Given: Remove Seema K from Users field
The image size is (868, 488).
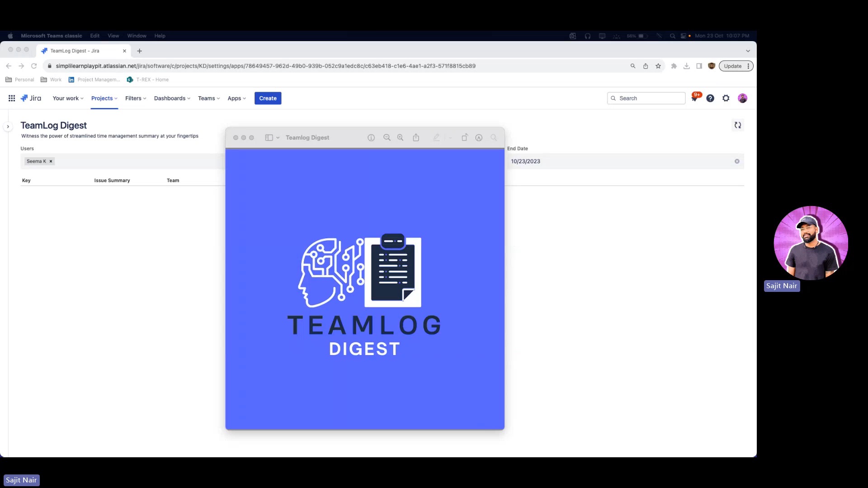Looking at the screenshot, I should point(51,161).
